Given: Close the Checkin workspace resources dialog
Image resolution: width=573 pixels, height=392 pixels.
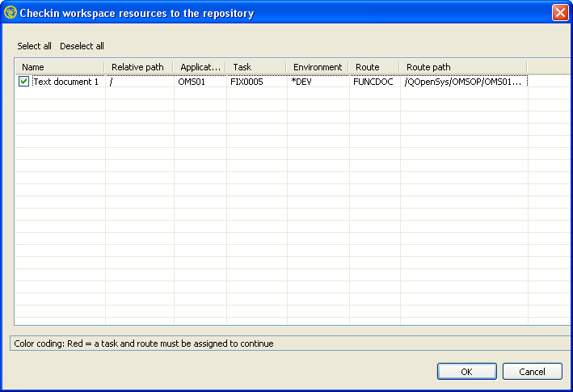Looking at the screenshot, I should tap(558, 13).
